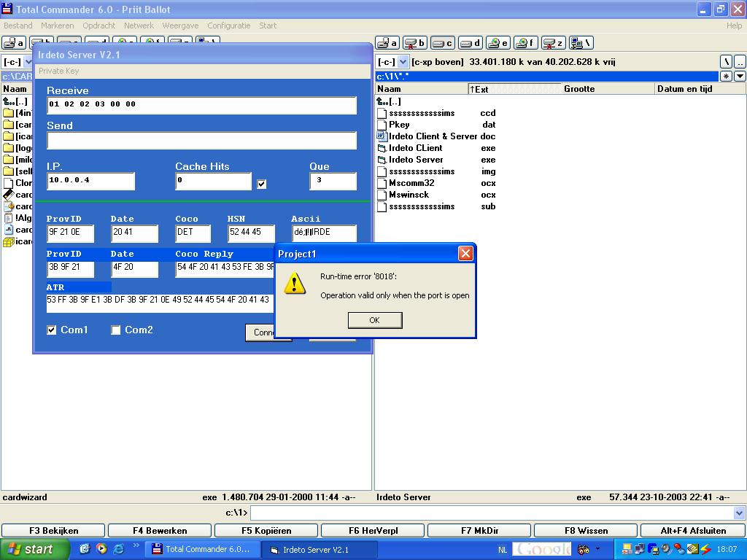
Task: Click the Irdeto Server exe file icon
Action: pos(382,160)
